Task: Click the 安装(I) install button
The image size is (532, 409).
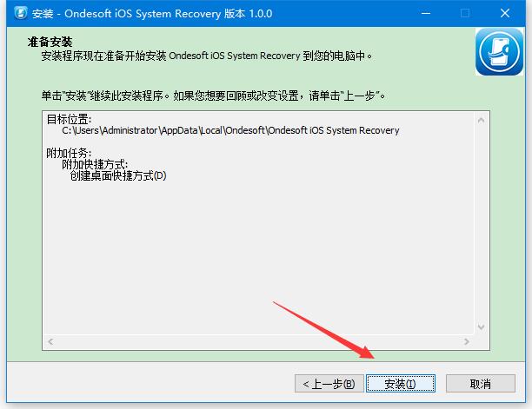Action: pyautogui.click(x=401, y=384)
